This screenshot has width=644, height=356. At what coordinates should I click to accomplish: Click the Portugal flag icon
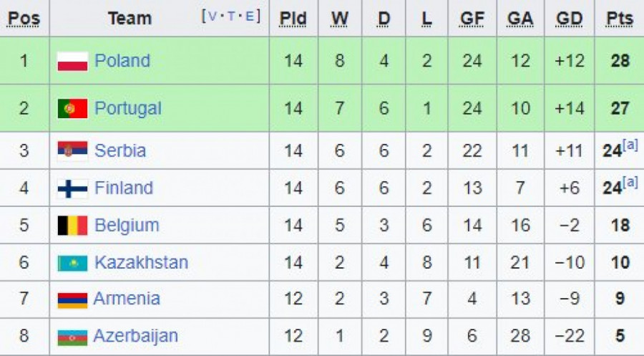72,109
